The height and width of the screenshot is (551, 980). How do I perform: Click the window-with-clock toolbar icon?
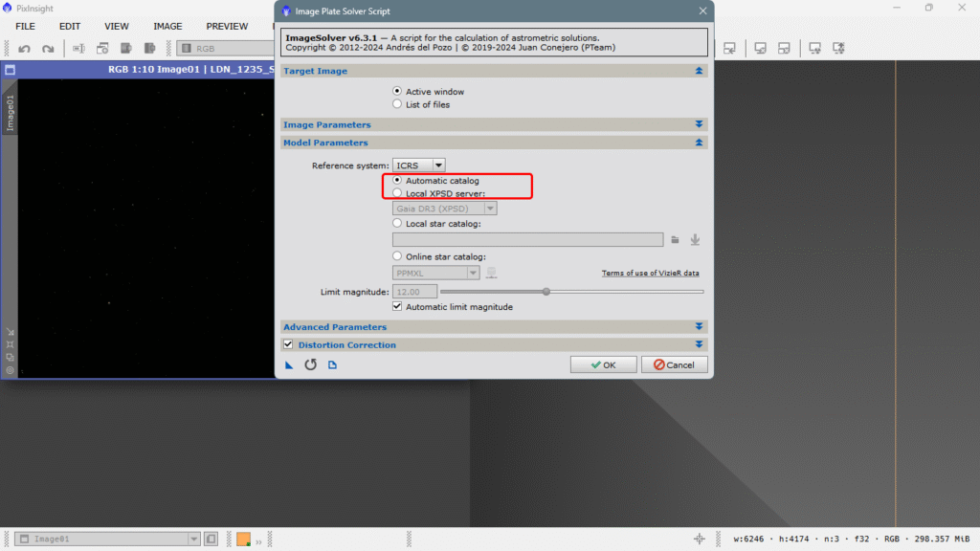[102, 49]
